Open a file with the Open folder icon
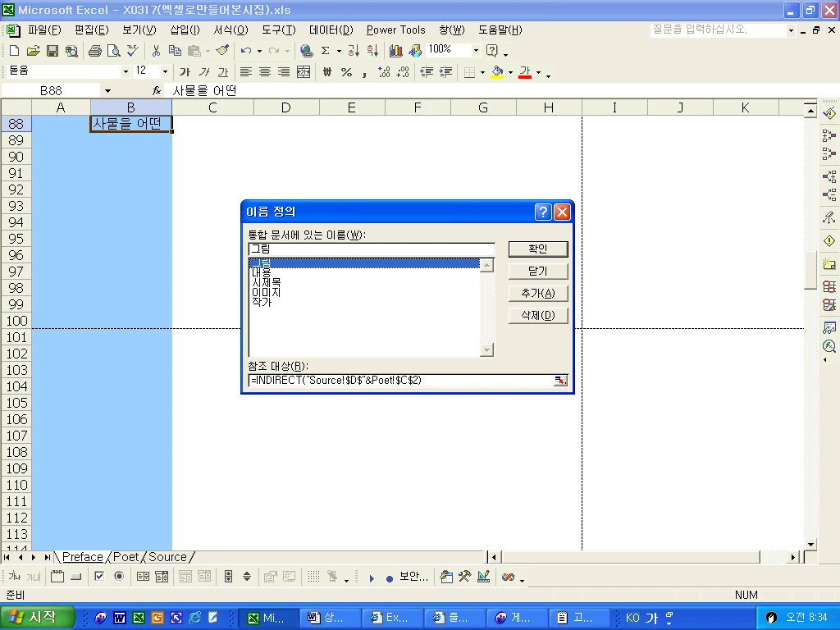The height and width of the screenshot is (630, 840). [33, 51]
